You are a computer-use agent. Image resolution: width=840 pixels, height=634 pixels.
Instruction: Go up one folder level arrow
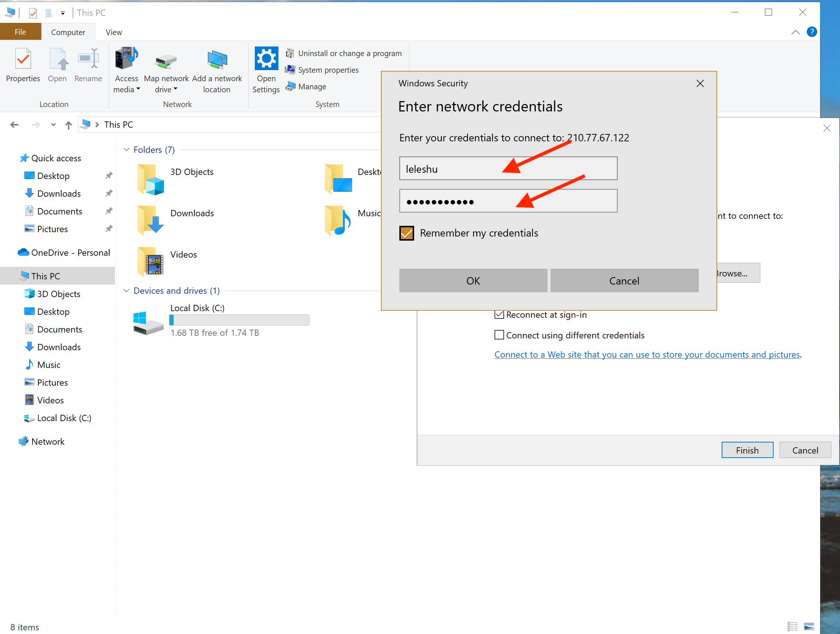click(68, 125)
